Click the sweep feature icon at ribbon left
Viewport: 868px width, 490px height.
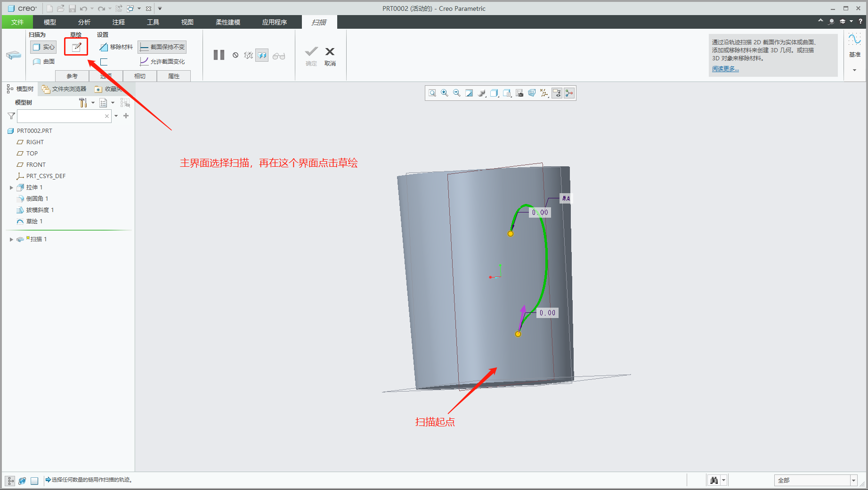click(x=14, y=55)
